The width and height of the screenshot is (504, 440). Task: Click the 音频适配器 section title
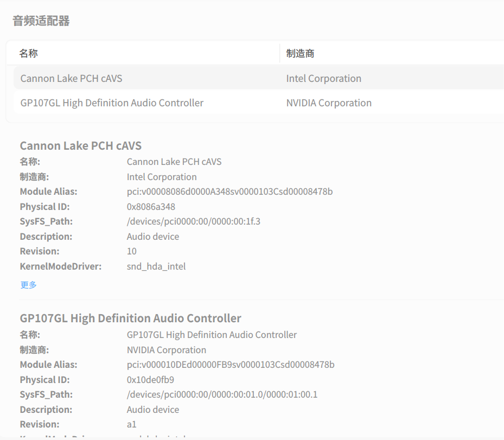point(41,21)
